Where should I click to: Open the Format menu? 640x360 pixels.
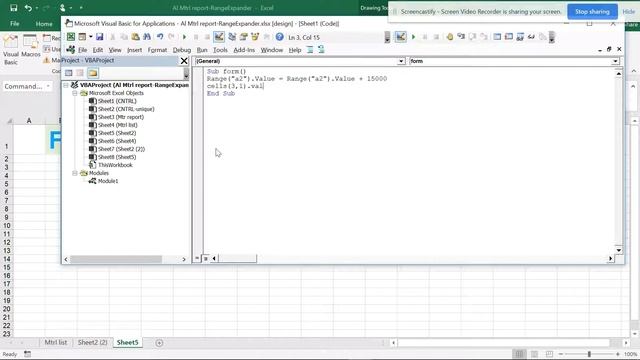point(157,50)
